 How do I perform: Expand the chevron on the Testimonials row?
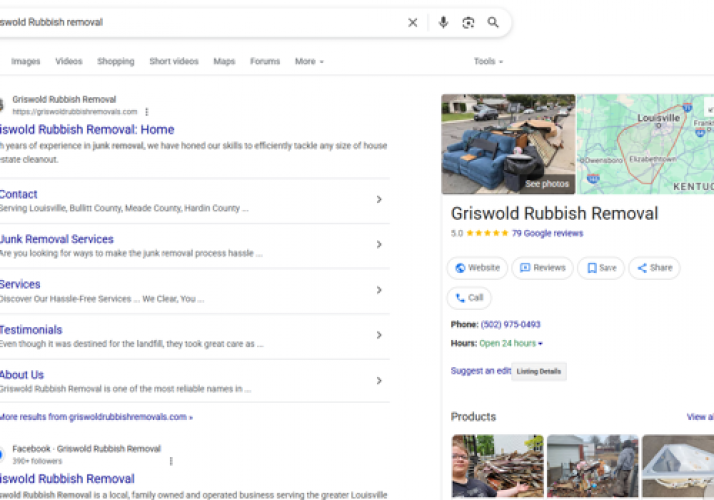(x=379, y=335)
